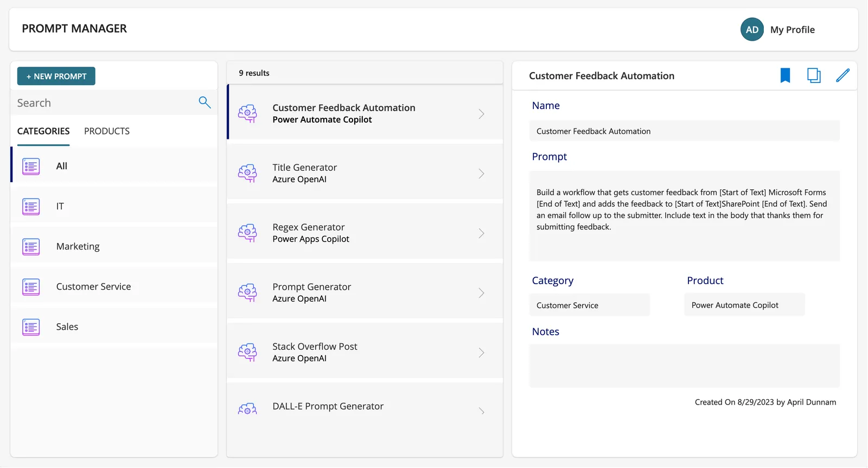Click the list icon beside IT category
The width and height of the screenshot is (868, 468).
pyautogui.click(x=31, y=207)
